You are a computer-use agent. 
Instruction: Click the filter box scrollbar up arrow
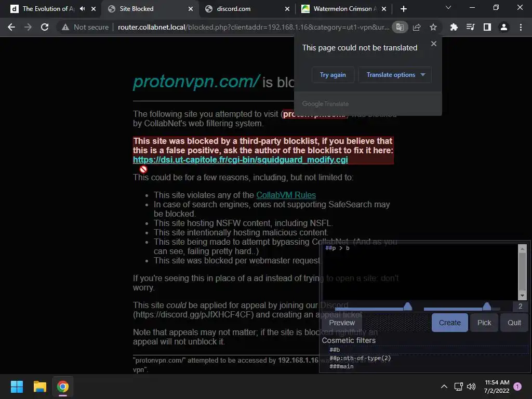click(x=523, y=248)
